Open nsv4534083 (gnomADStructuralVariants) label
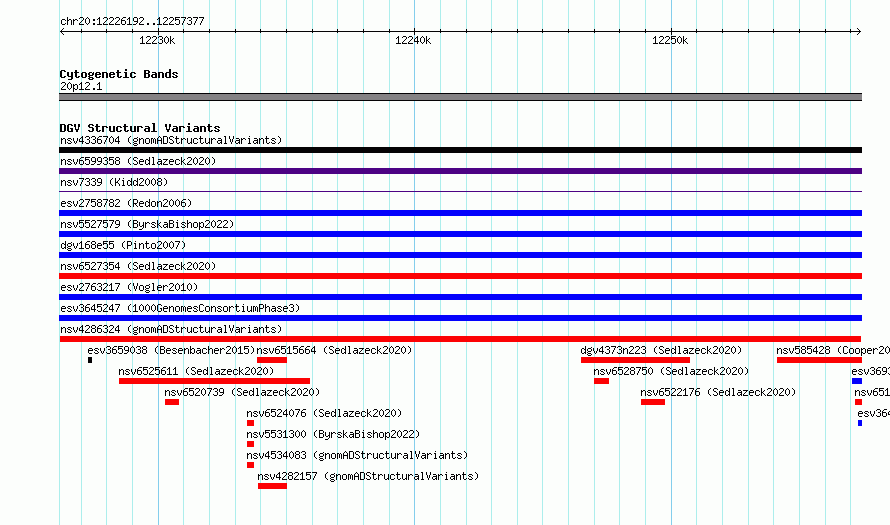This screenshot has width=890, height=525. click(357, 455)
